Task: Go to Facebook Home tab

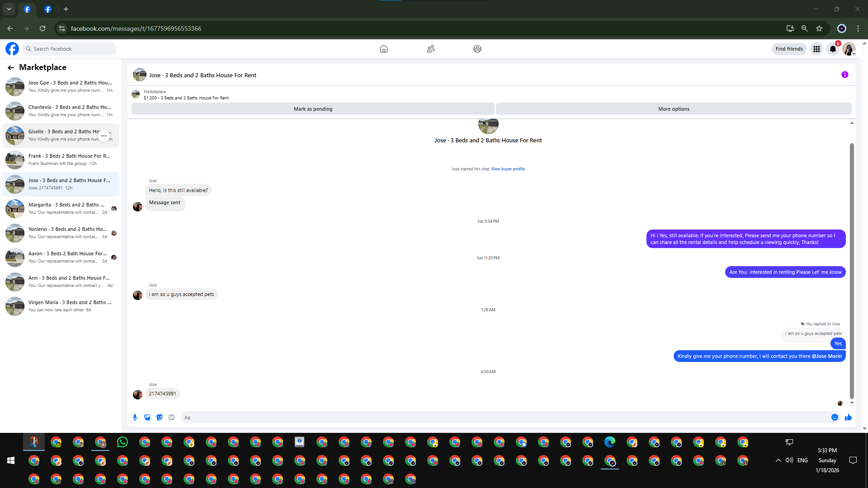Action: tap(383, 49)
